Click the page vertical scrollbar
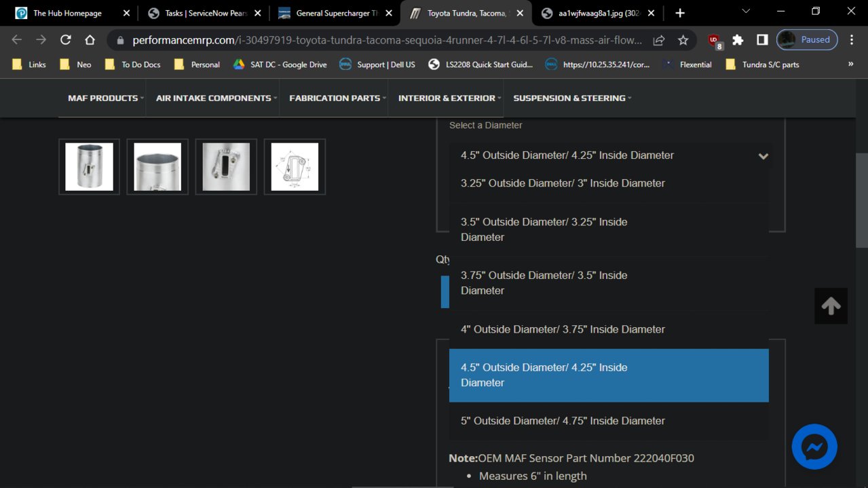 tap(863, 200)
